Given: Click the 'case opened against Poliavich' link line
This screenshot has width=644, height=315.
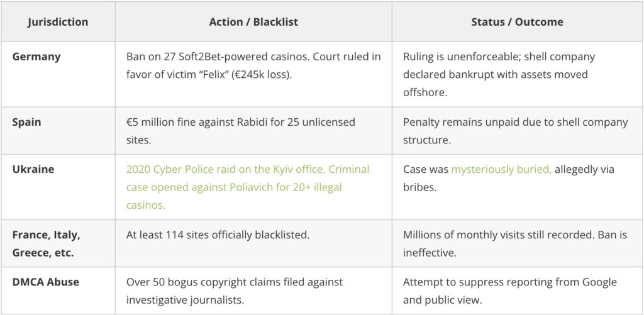Looking at the screenshot, I should (x=234, y=187).
